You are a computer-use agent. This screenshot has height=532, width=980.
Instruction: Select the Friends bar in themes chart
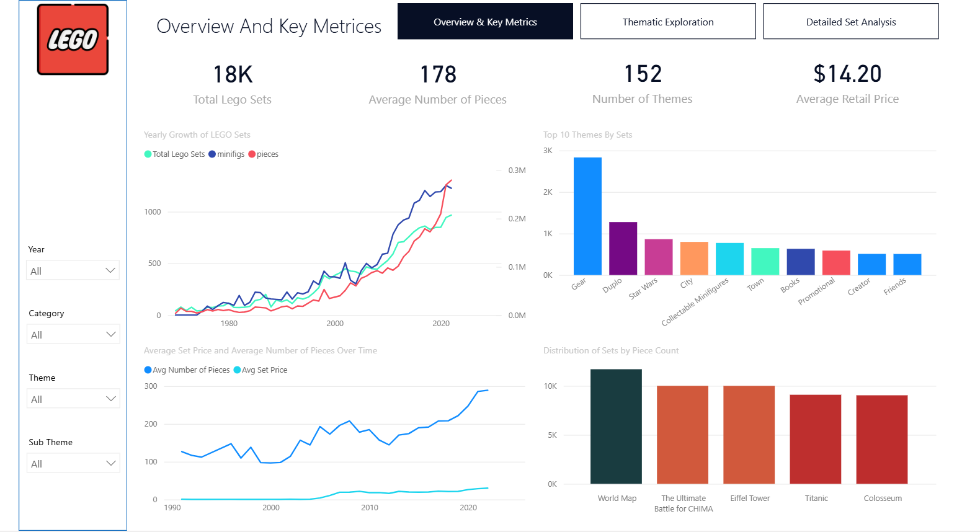tap(907, 265)
